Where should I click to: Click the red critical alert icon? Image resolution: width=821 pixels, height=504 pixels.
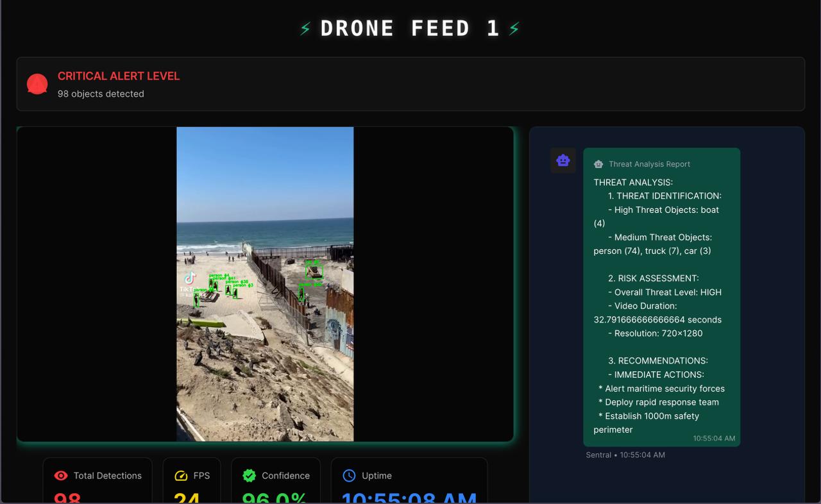[x=37, y=84]
